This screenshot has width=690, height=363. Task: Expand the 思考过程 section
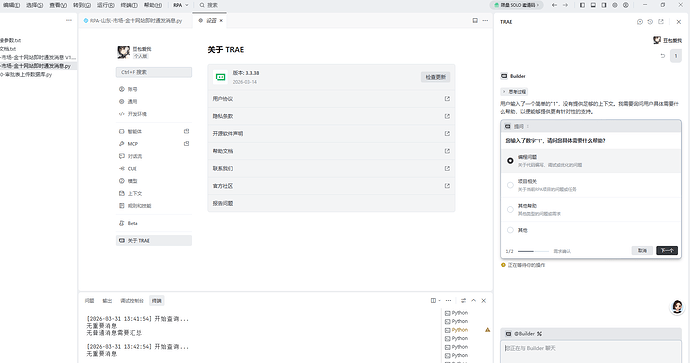[x=514, y=92]
